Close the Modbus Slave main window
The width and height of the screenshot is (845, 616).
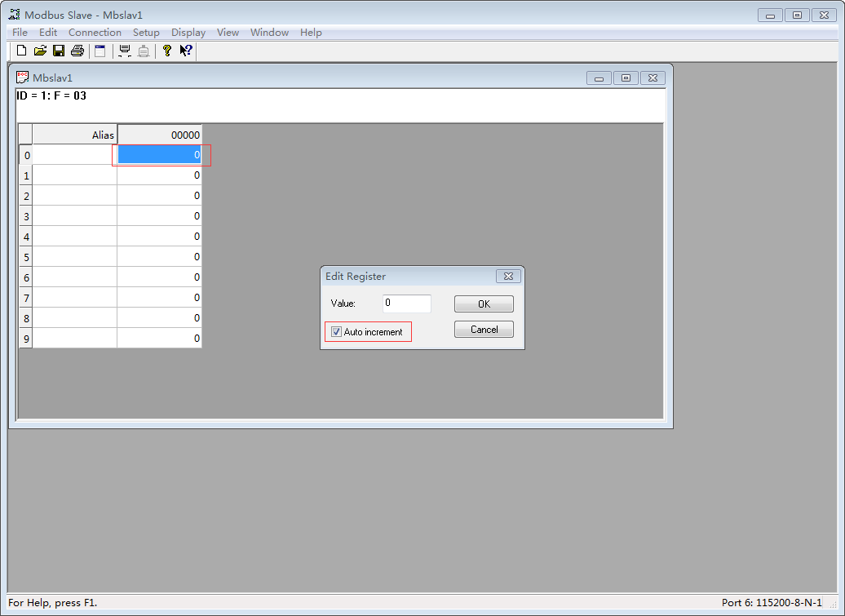(824, 15)
